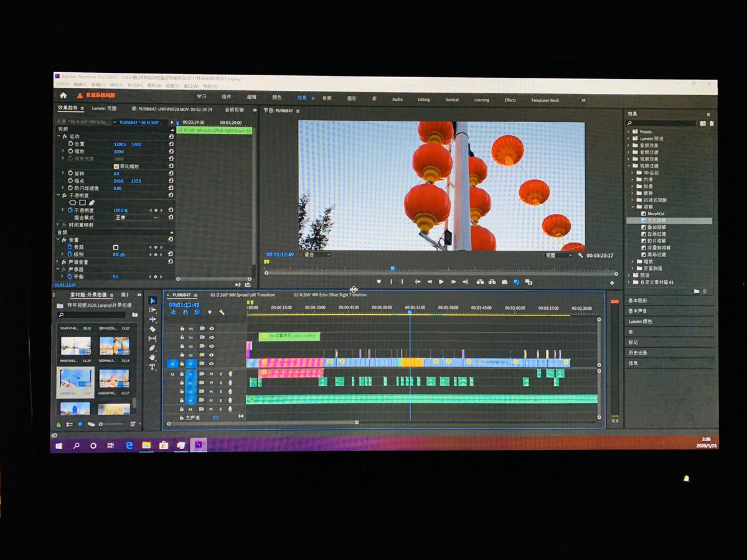Select the Track Select Forward tool
Image resolution: width=747 pixels, height=560 pixels.
click(153, 310)
